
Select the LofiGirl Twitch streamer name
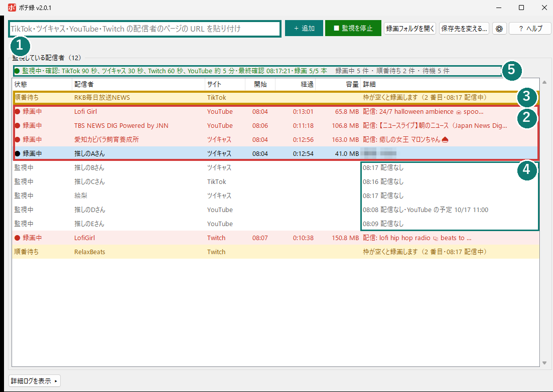coord(85,238)
